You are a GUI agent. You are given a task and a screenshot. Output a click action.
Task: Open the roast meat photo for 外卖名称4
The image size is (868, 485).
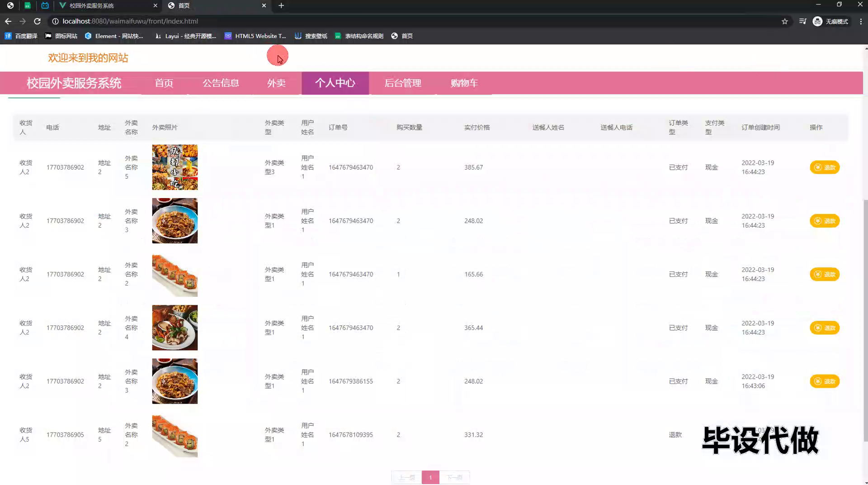point(175,328)
